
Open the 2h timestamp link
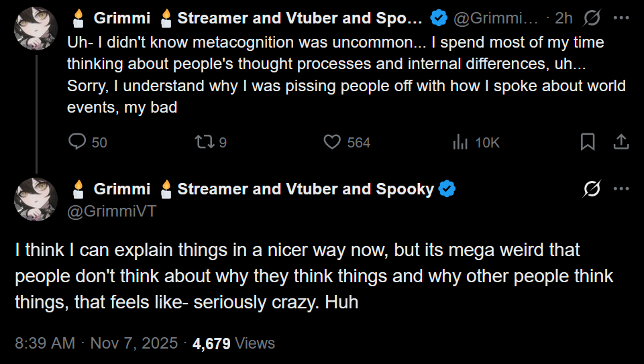tap(563, 18)
